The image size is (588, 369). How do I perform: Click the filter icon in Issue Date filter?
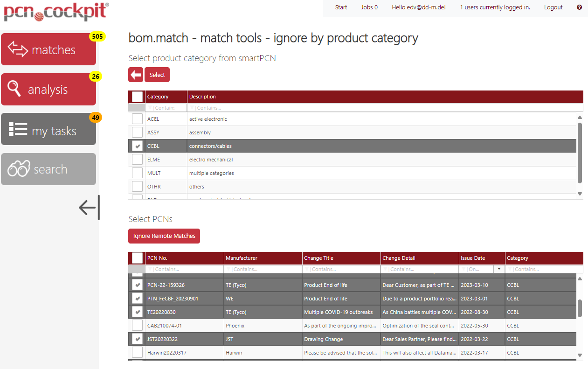[464, 269]
